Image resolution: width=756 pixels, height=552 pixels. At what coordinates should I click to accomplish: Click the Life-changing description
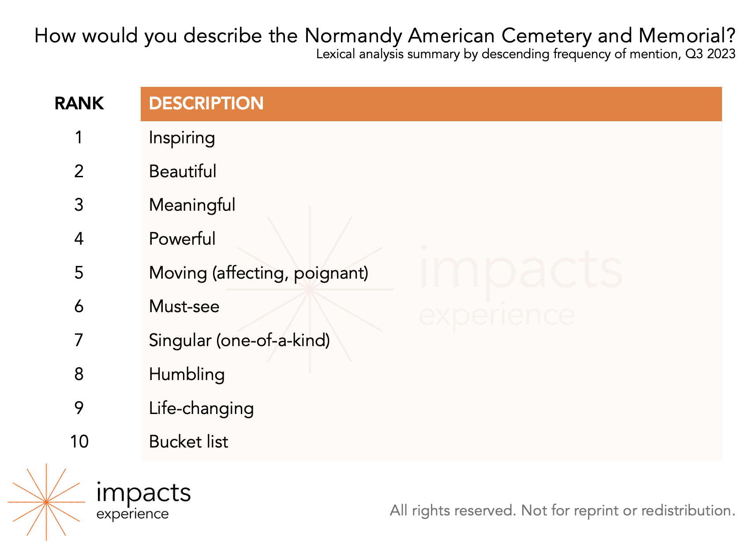[202, 409]
